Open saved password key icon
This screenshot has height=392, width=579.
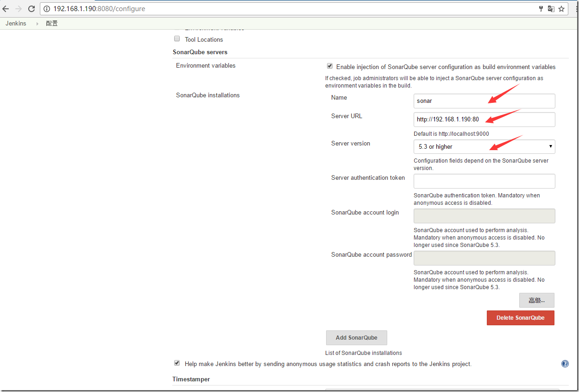[541, 9]
